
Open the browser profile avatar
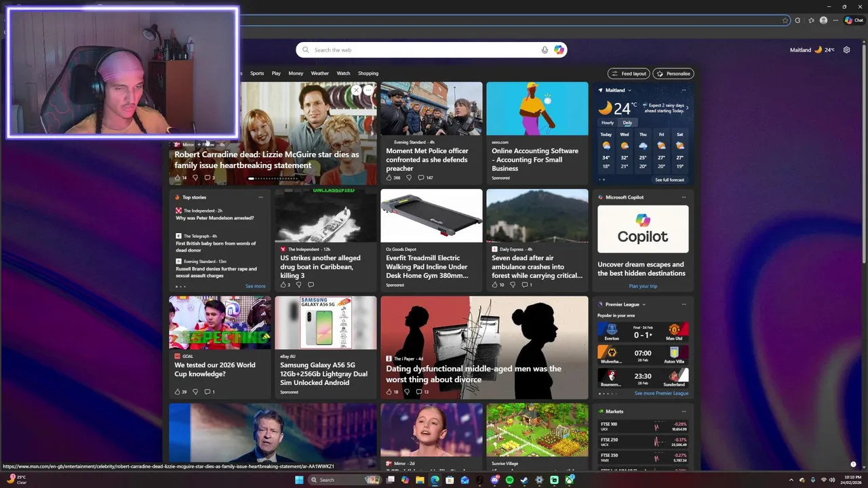pos(823,20)
